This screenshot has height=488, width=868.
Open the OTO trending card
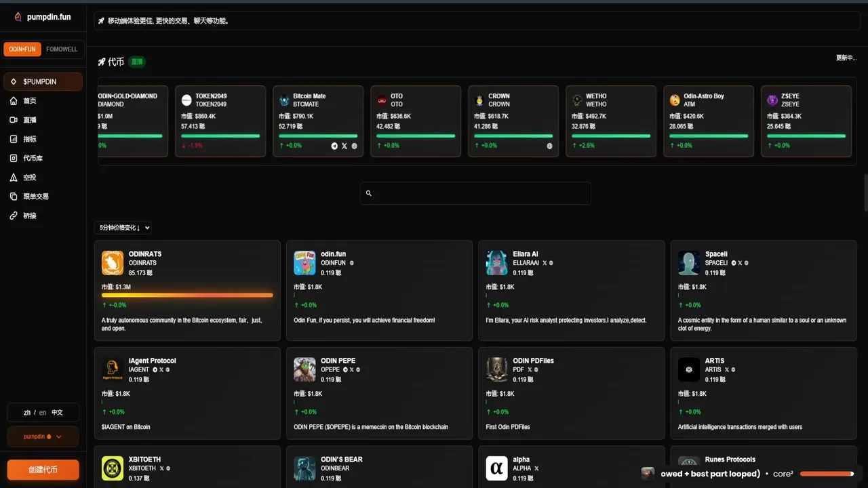[x=416, y=121]
